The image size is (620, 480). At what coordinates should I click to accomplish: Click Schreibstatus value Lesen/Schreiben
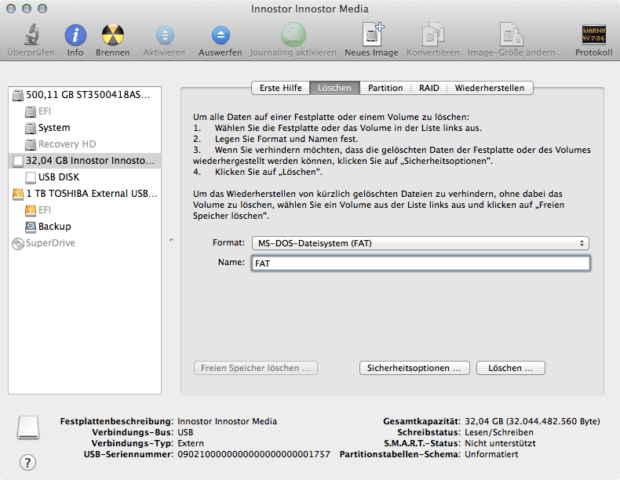pyautogui.click(x=499, y=432)
